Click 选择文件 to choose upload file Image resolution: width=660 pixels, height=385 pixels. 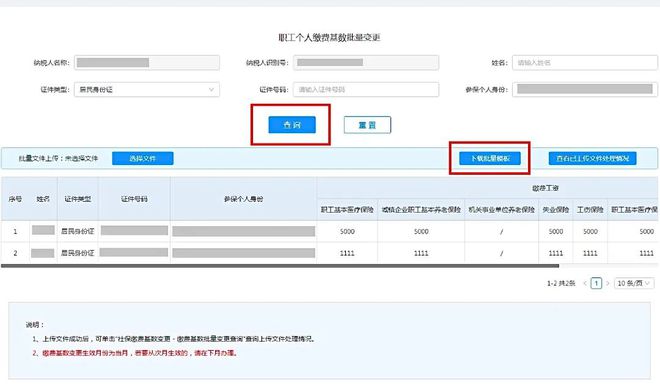tap(142, 158)
